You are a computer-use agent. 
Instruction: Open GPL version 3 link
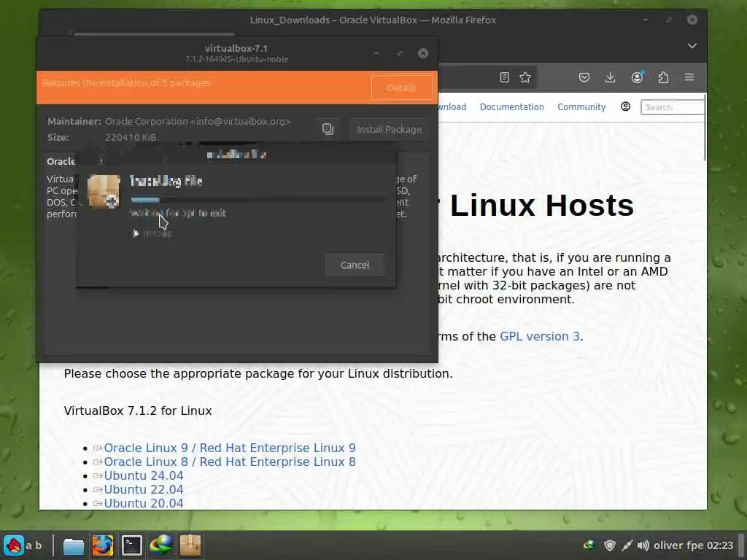tap(539, 336)
